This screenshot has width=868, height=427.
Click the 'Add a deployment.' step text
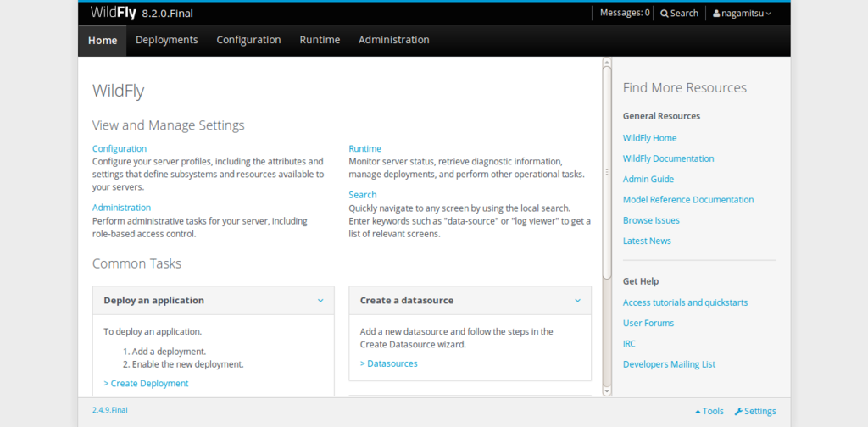[x=169, y=352]
